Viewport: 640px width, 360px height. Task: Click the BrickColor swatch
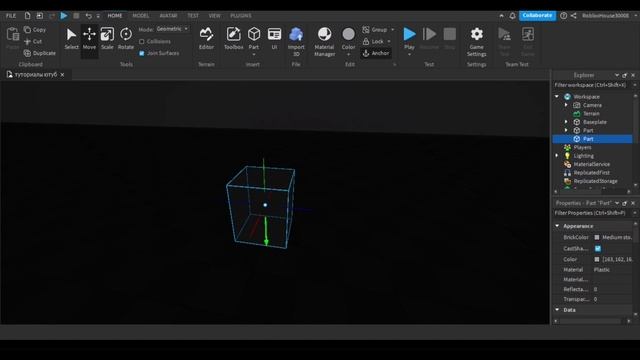click(597, 238)
